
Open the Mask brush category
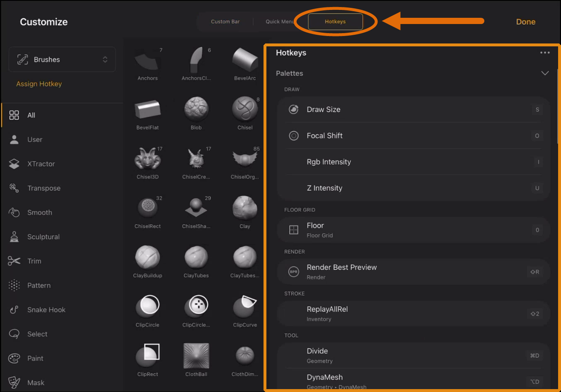coord(62,383)
